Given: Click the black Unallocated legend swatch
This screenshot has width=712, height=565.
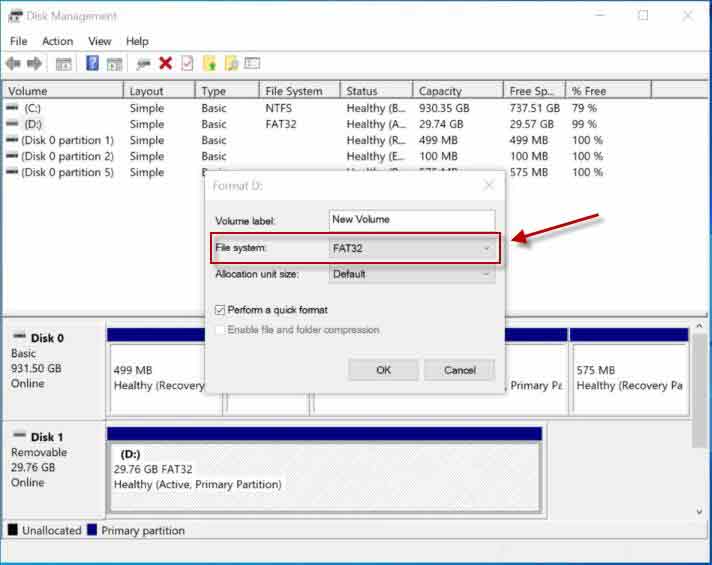Looking at the screenshot, I should [13, 530].
